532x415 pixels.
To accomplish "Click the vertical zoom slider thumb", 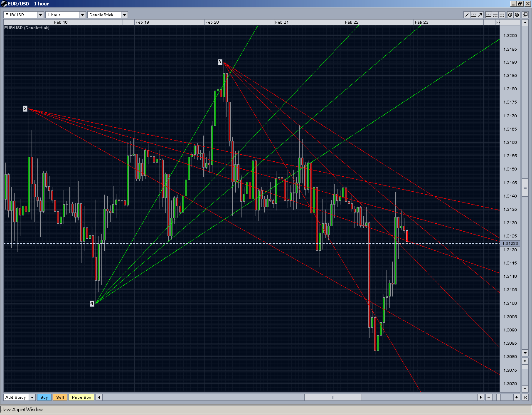I will [525, 188].
